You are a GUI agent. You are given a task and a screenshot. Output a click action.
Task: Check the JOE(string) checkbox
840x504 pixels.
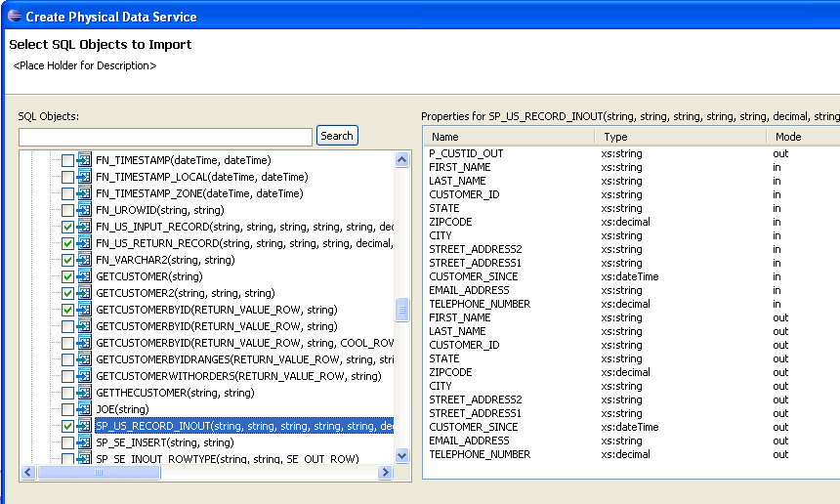67,409
